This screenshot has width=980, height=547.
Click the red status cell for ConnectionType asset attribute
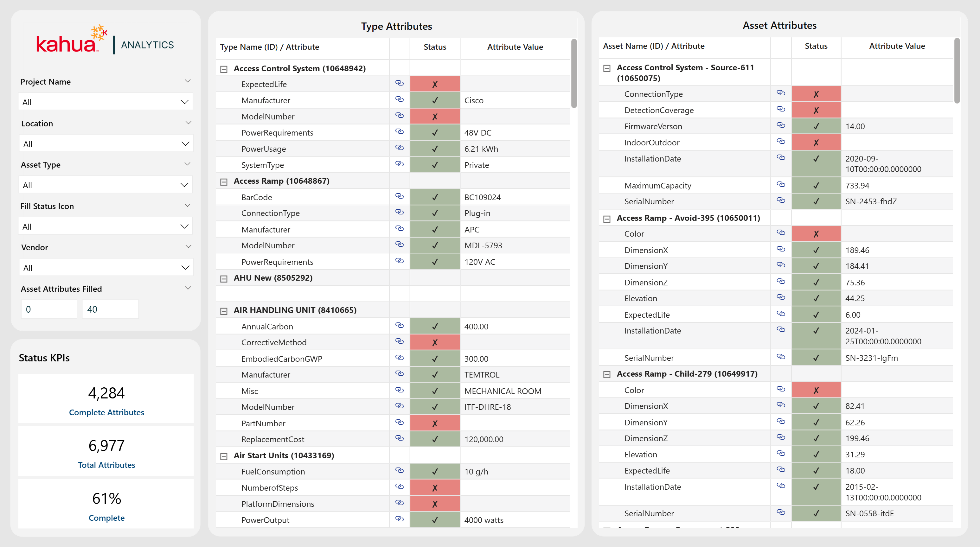(x=816, y=94)
